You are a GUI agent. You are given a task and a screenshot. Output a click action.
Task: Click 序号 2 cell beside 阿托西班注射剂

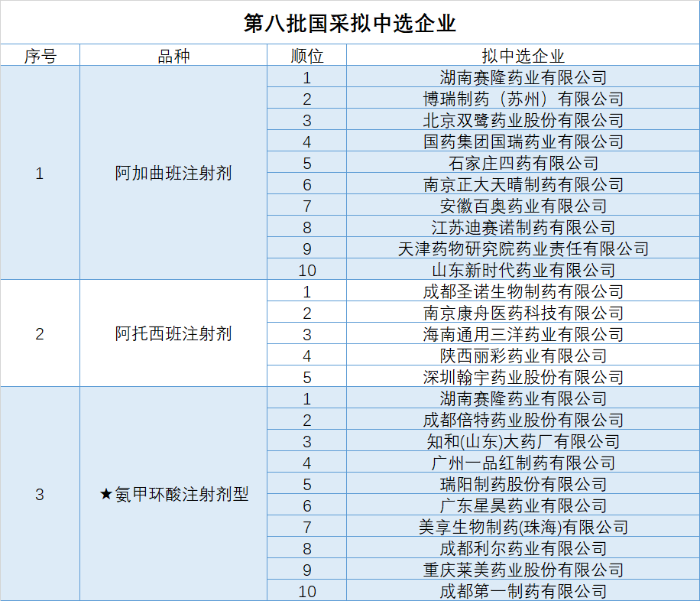41,333
